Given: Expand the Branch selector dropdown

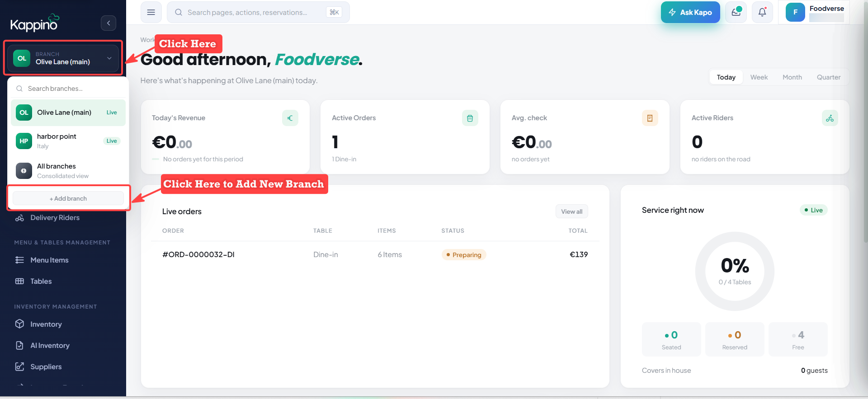Looking at the screenshot, I should [63, 58].
